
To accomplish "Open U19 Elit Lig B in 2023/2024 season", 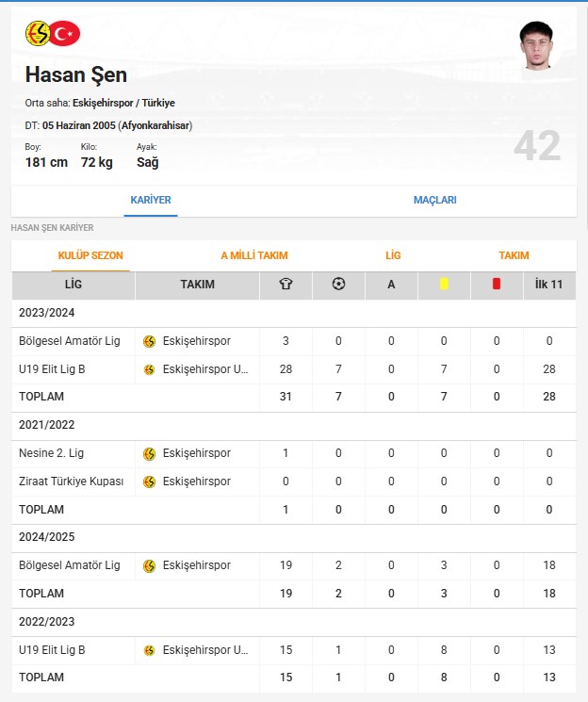I will point(52,369).
